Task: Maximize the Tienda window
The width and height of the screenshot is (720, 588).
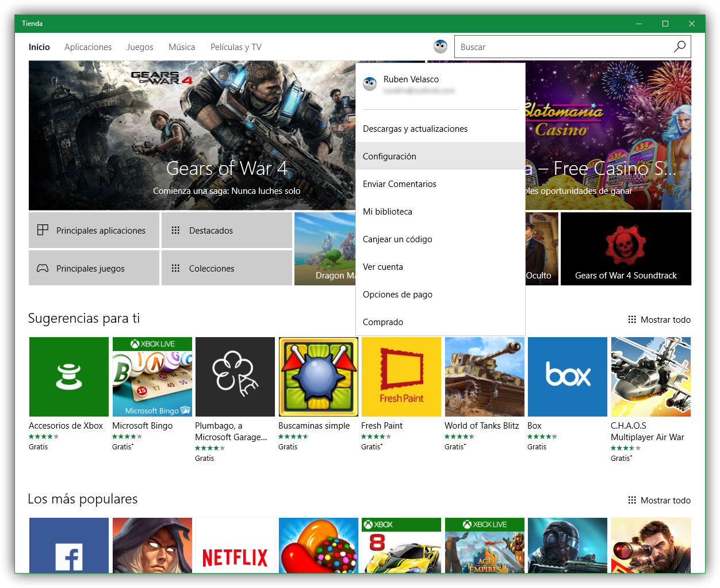Action: [x=665, y=24]
